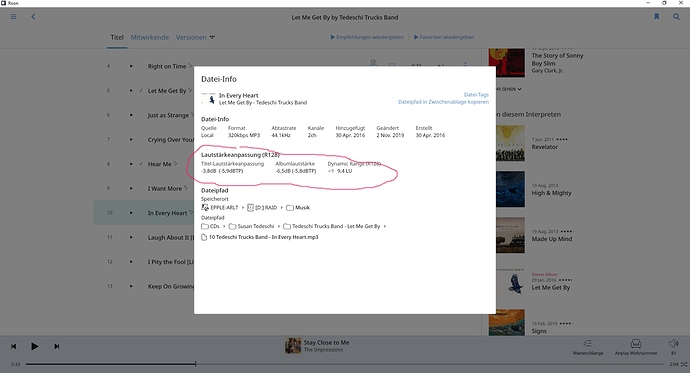Click file 10 Tedeschi Trucks Band - In Every Heart.mp3
Viewport: 690px width, 373px height.
260,237
